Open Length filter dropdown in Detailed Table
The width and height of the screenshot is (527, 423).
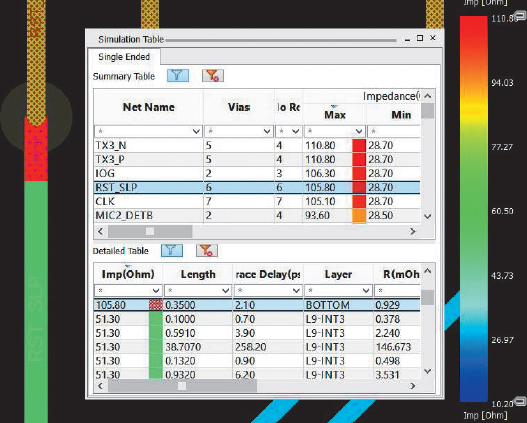226,290
